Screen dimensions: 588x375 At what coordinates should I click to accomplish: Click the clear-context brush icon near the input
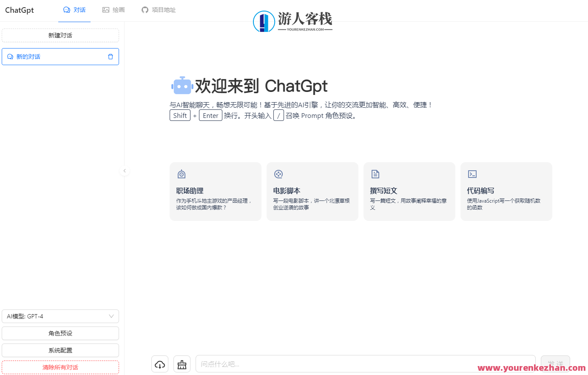pos(182,364)
